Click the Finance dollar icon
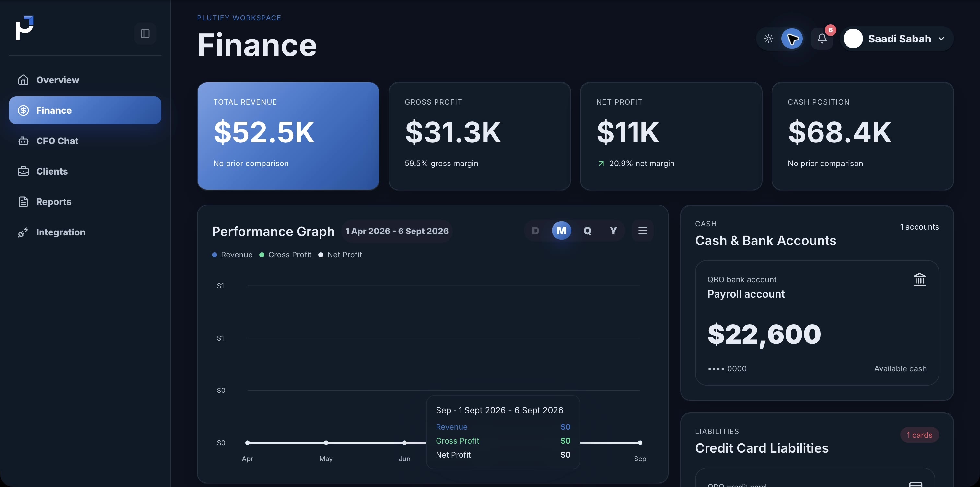The height and width of the screenshot is (487, 980). tap(23, 110)
